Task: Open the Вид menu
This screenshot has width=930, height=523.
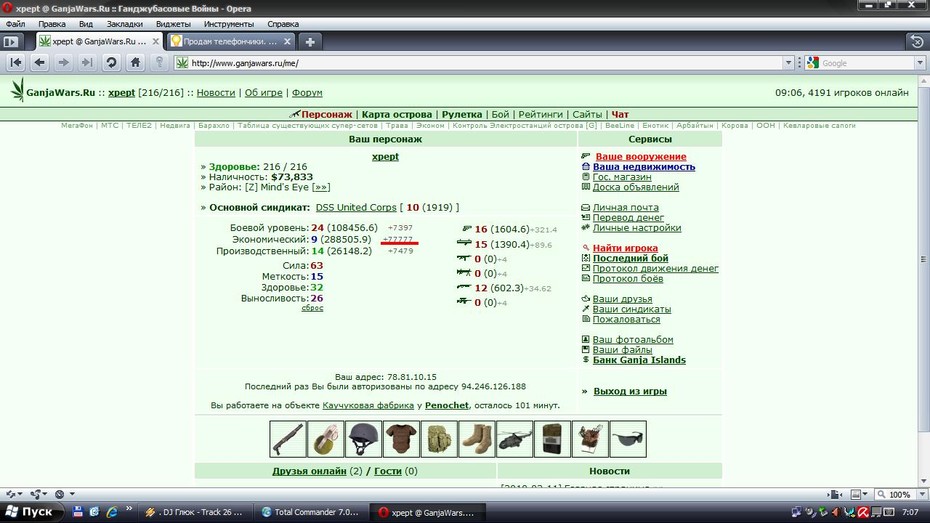Action: 86,24
